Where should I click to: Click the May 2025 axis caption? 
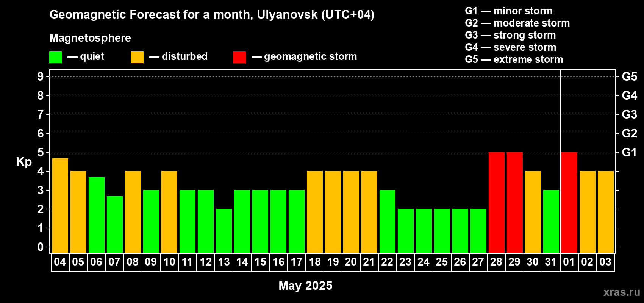(x=305, y=286)
